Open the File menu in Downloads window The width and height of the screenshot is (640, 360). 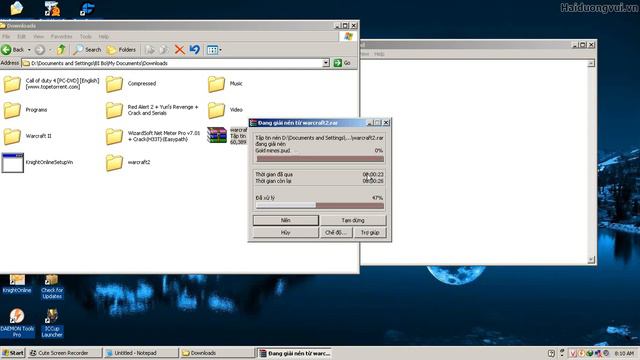tap(6, 36)
